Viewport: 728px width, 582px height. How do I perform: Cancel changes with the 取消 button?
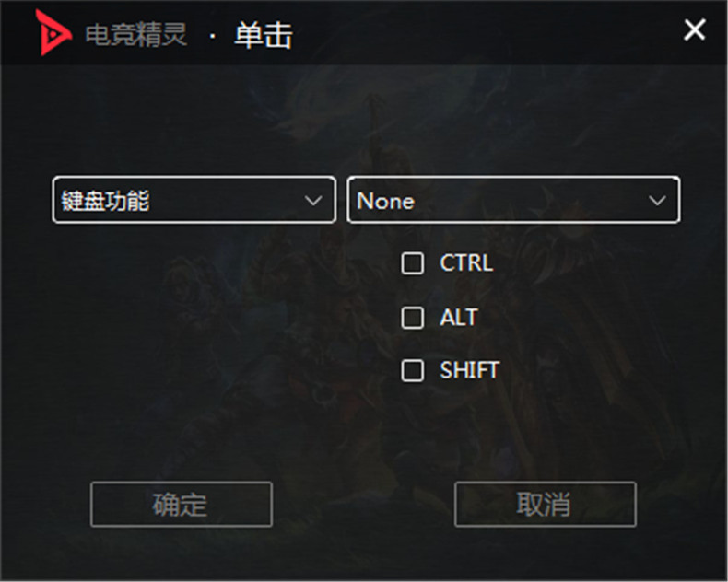[545, 504]
